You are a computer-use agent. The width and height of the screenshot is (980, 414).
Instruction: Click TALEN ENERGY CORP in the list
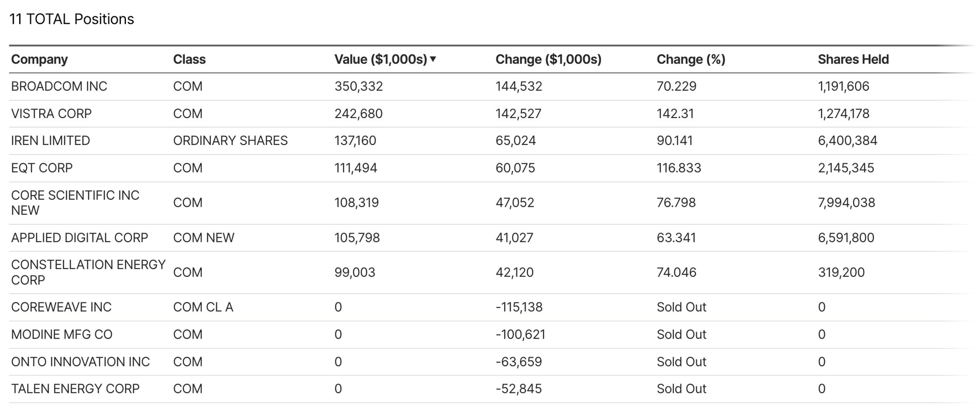point(75,389)
